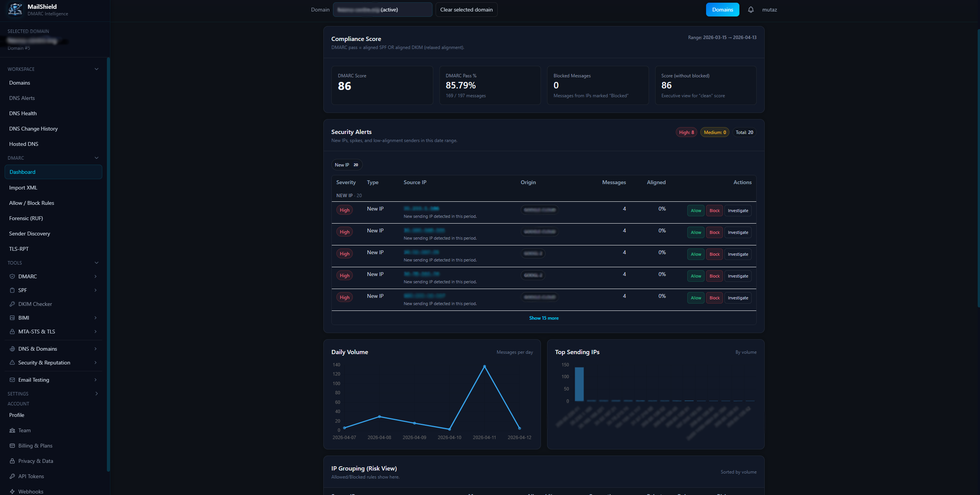The image size is (980, 495).
Task: Open BIMI image icon item
Action: (x=12, y=318)
